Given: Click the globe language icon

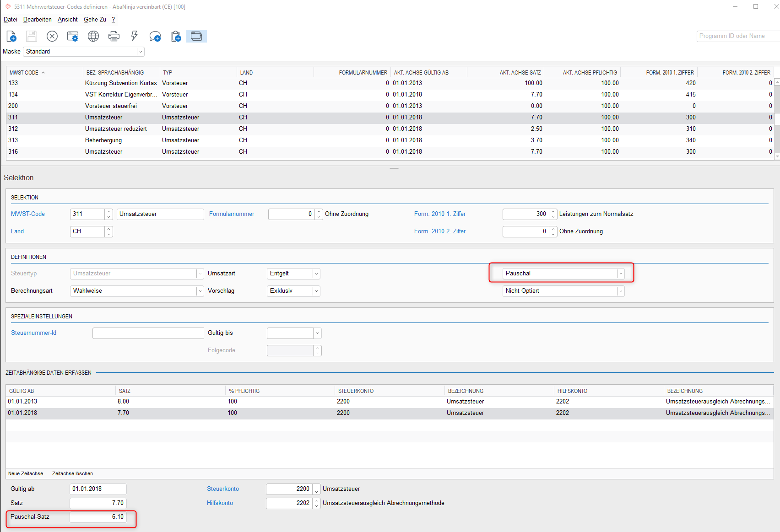Looking at the screenshot, I should coord(93,36).
